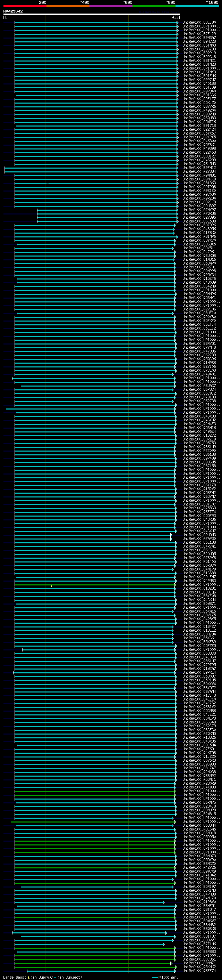Select the UniRef100_O62738 hit
The image size is (222, 980).
pyautogui.click(x=199, y=401)
